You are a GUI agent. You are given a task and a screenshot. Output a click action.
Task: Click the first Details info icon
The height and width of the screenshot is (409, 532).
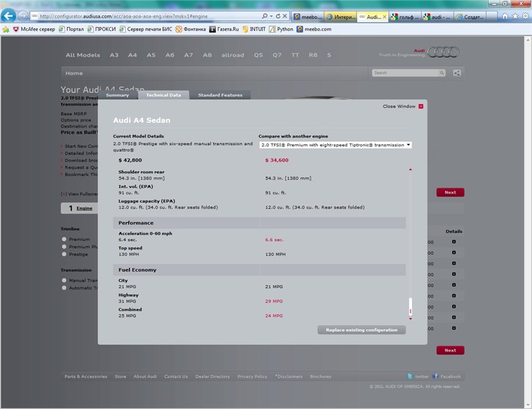454,241
